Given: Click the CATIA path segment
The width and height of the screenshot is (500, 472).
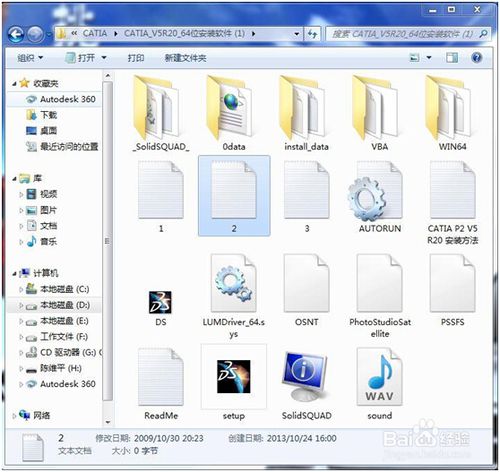Looking at the screenshot, I should click(x=95, y=34).
